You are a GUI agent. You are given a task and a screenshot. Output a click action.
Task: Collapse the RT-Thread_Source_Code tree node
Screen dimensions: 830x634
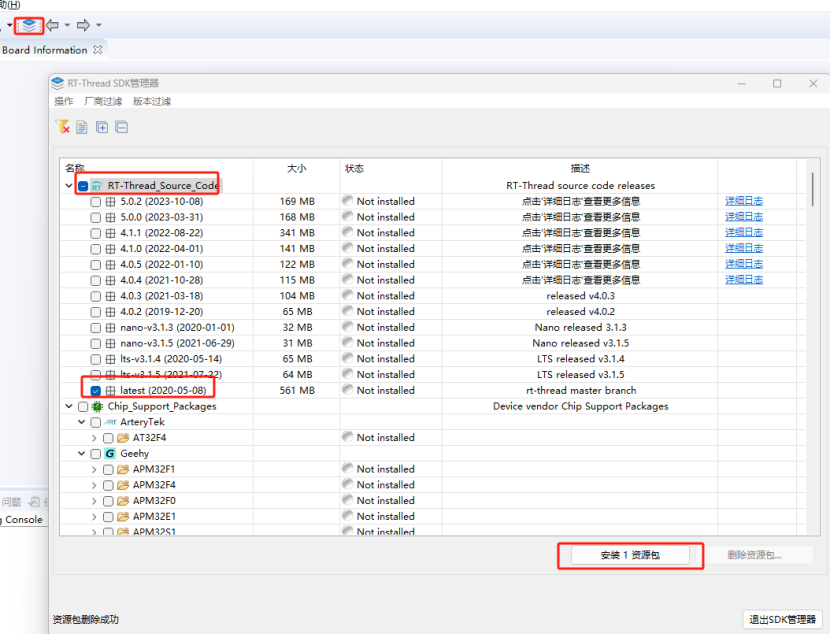69,186
